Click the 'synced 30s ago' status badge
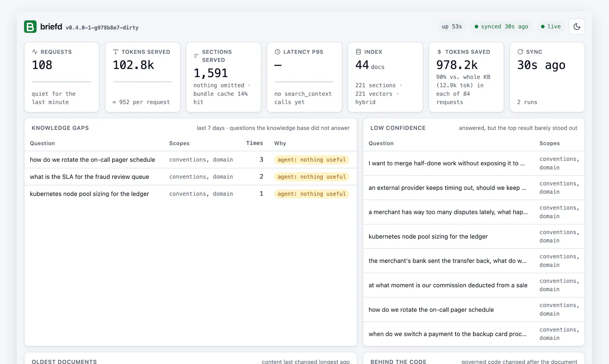609x364 pixels. [501, 27]
